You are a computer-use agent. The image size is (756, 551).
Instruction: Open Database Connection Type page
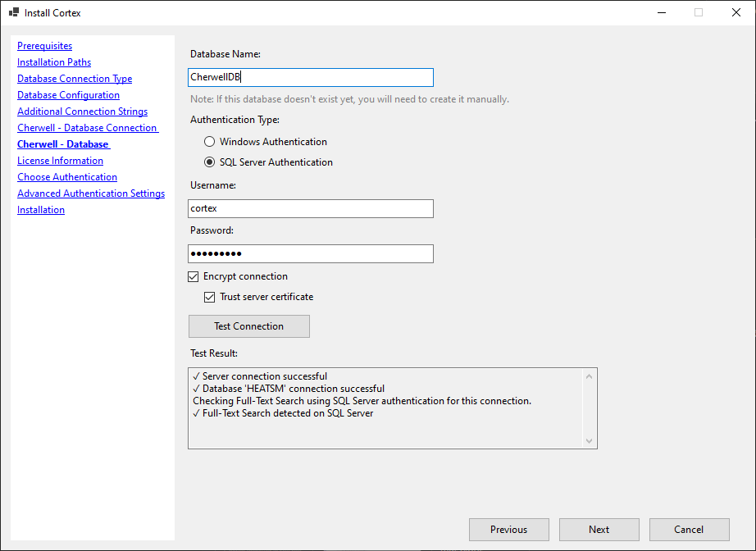coord(74,78)
